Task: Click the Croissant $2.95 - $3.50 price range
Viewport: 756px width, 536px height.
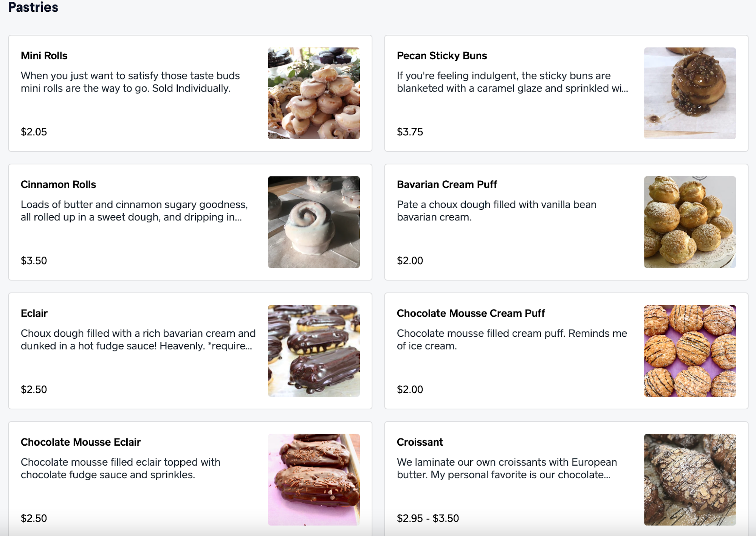Action: (428, 518)
